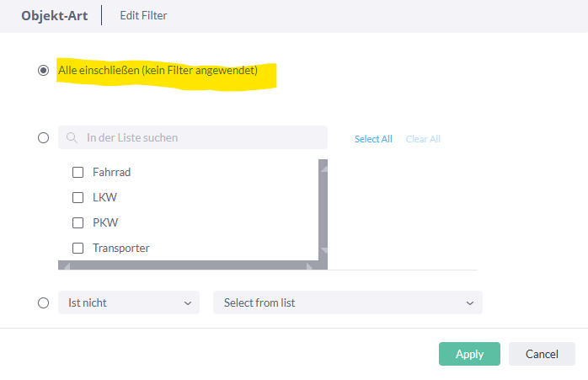
Task: Enable the PKW checkbox
Action: 78,222
